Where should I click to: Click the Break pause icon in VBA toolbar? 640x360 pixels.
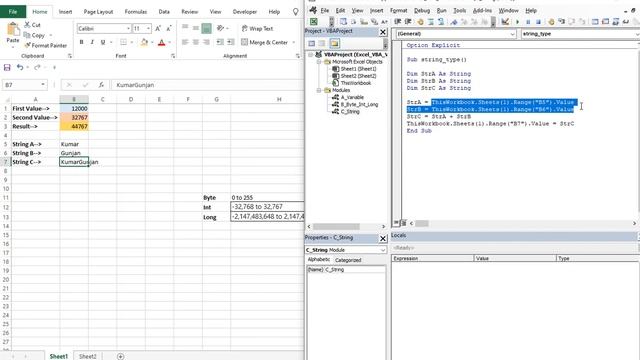(528, 22)
